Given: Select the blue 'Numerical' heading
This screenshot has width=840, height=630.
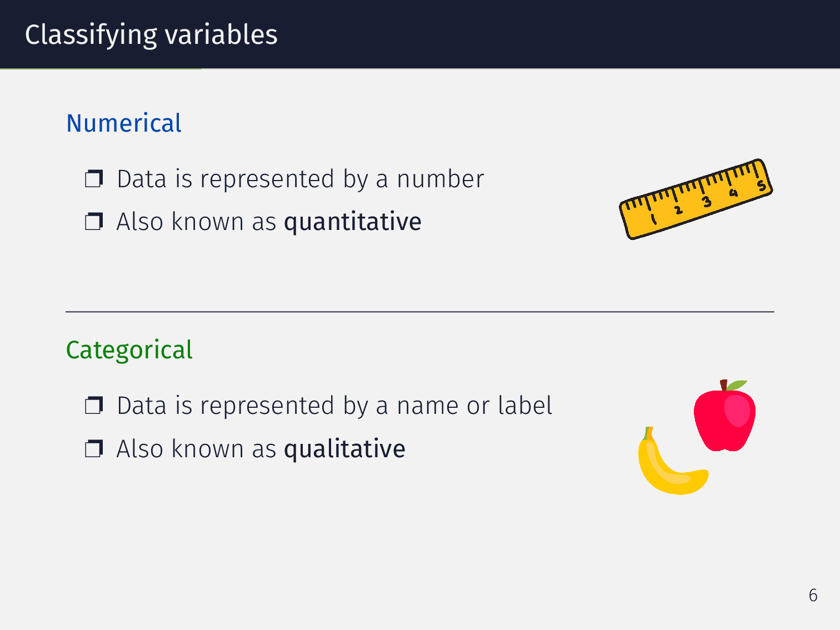Looking at the screenshot, I should 124,123.
